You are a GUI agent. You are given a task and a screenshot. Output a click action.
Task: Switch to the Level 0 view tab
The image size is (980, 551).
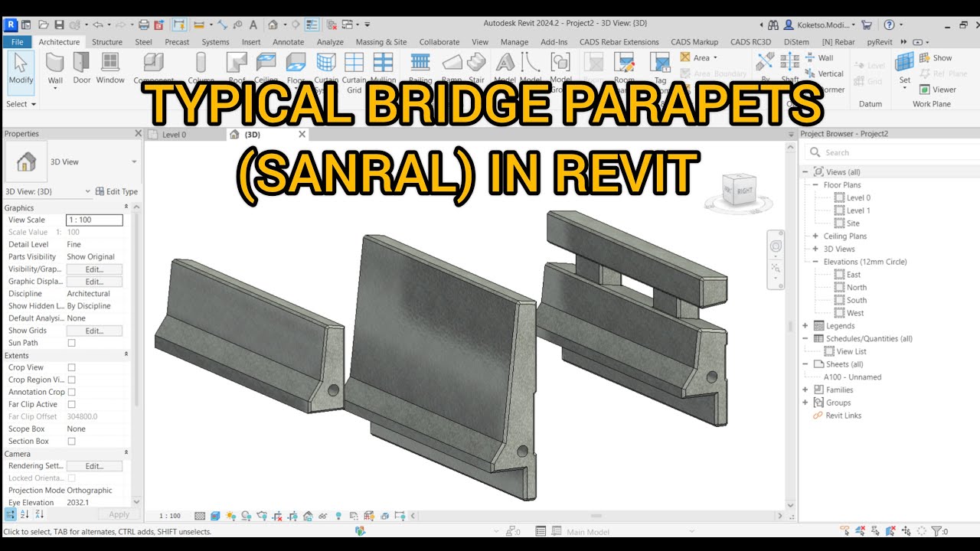(175, 135)
